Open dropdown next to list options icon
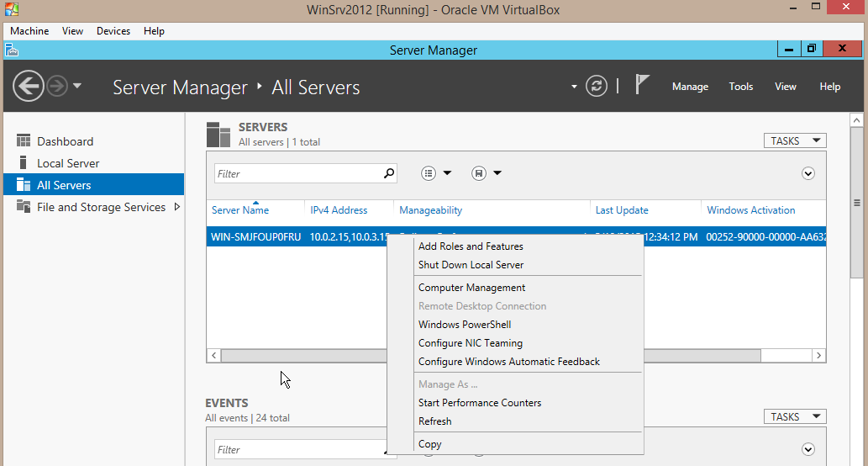The width and height of the screenshot is (868, 466). pos(447,173)
